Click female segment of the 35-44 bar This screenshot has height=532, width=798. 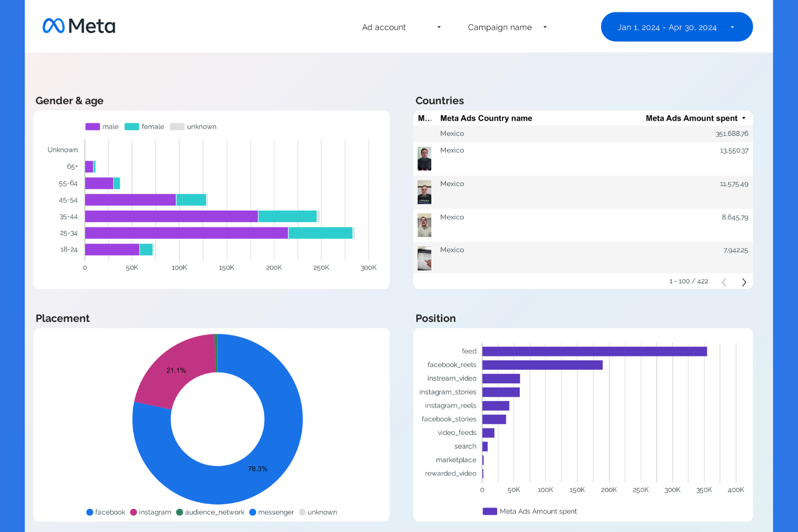287,216
